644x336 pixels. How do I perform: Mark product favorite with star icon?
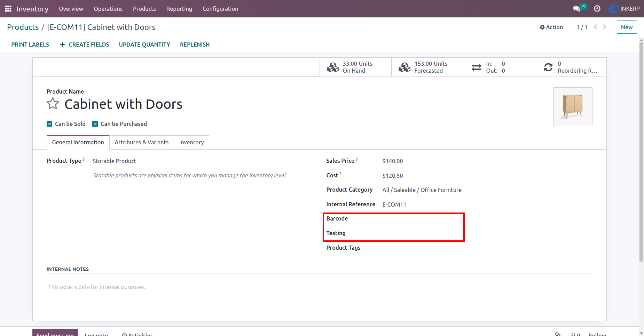tap(53, 104)
